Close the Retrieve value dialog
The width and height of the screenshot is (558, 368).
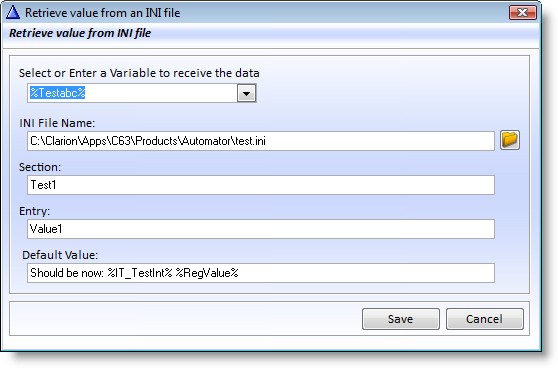point(522,12)
